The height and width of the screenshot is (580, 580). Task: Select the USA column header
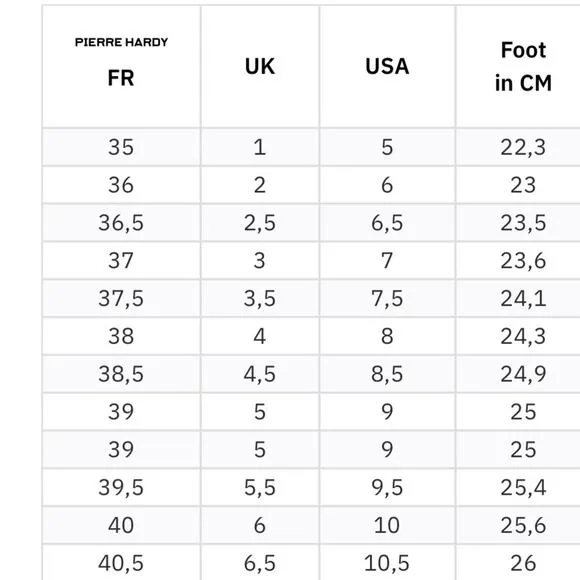(387, 66)
